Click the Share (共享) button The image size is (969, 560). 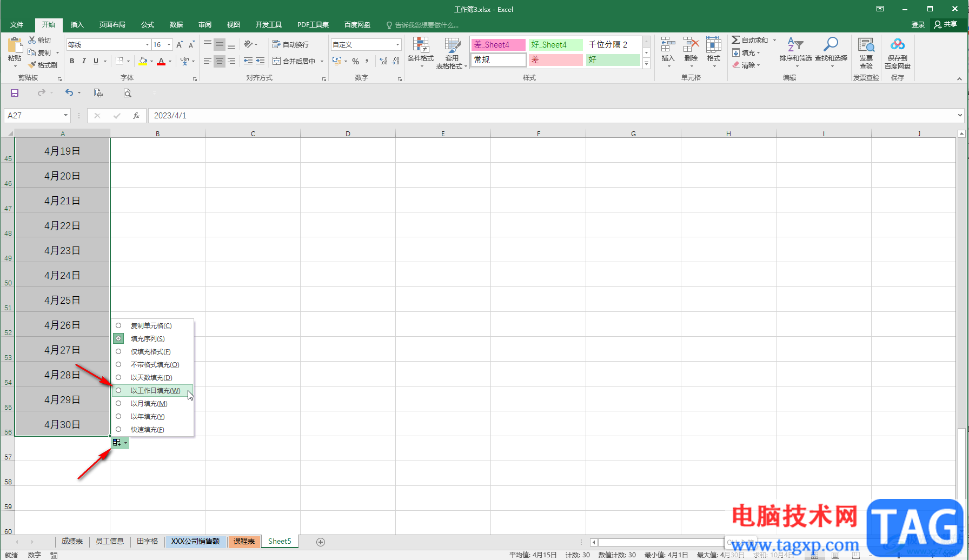tap(946, 24)
